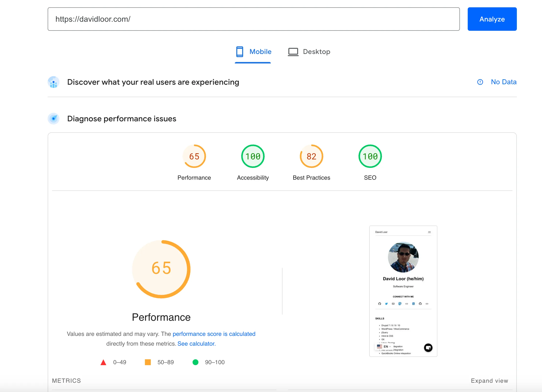This screenshot has width=542, height=392.
Task: Click the page screenshot thumbnail
Action: (x=403, y=291)
